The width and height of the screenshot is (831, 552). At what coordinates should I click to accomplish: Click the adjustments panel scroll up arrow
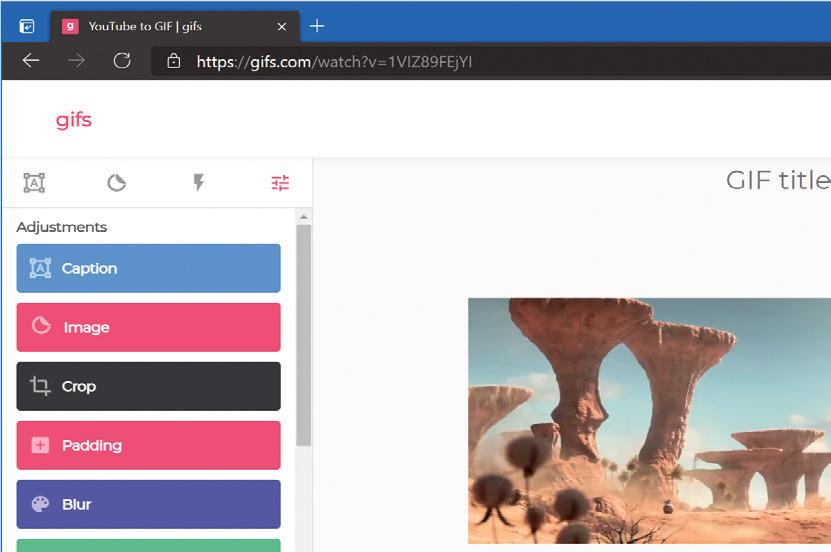[304, 217]
